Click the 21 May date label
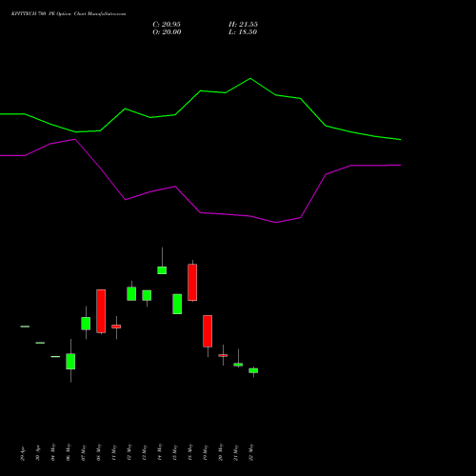This screenshot has width=476, height=476. click(x=236, y=452)
